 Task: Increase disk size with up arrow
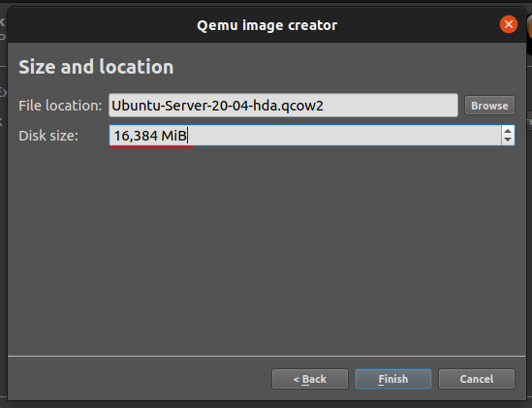point(508,131)
